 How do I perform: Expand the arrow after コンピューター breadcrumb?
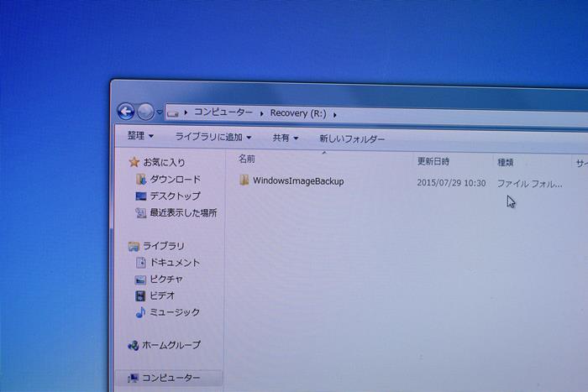[261, 113]
